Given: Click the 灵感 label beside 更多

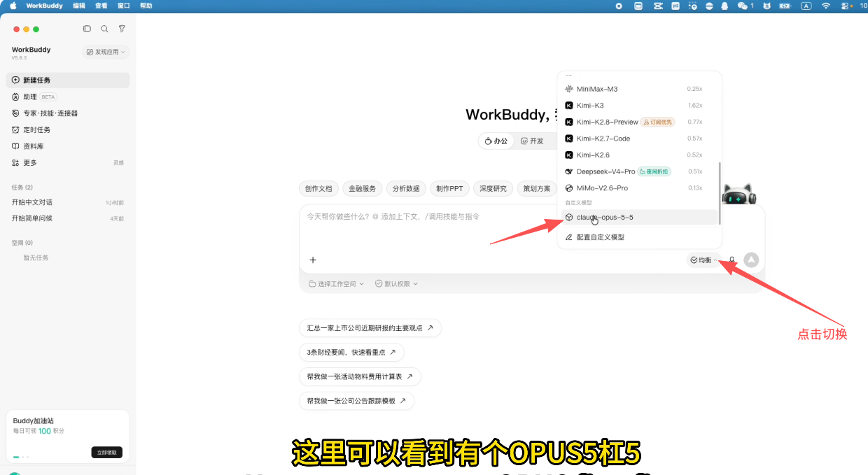Looking at the screenshot, I should tap(118, 163).
